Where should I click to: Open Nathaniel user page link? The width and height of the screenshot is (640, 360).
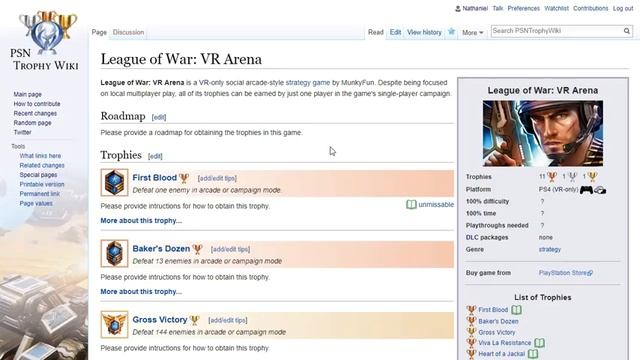(x=475, y=9)
